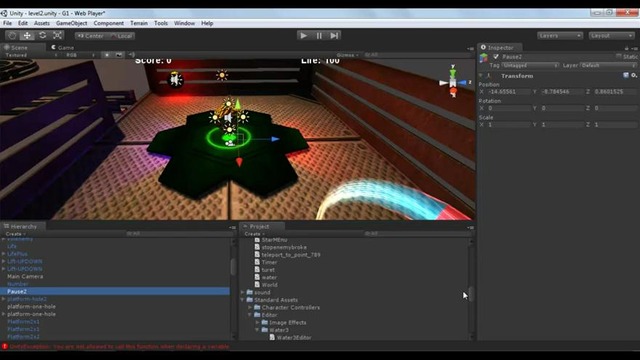Viewport: 640px width, 360px height.
Task: Open the Layer Default dropdown
Action: [x=608, y=65]
